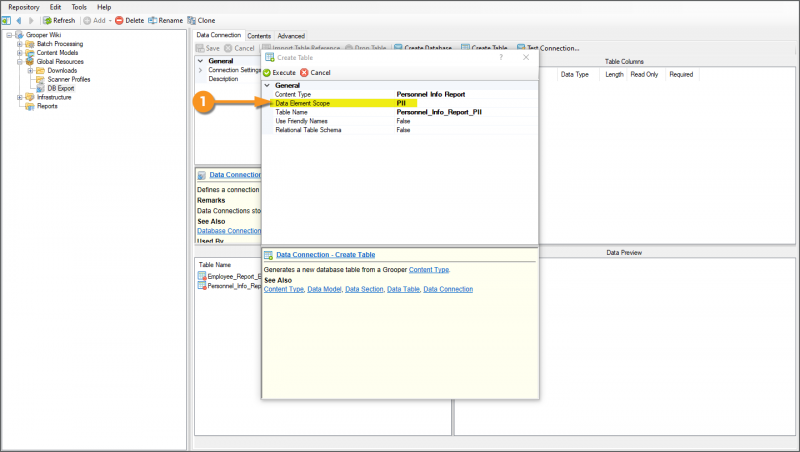Collapse the Grooper Wiki root node
The width and height of the screenshot is (800, 452).
point(9,35)
